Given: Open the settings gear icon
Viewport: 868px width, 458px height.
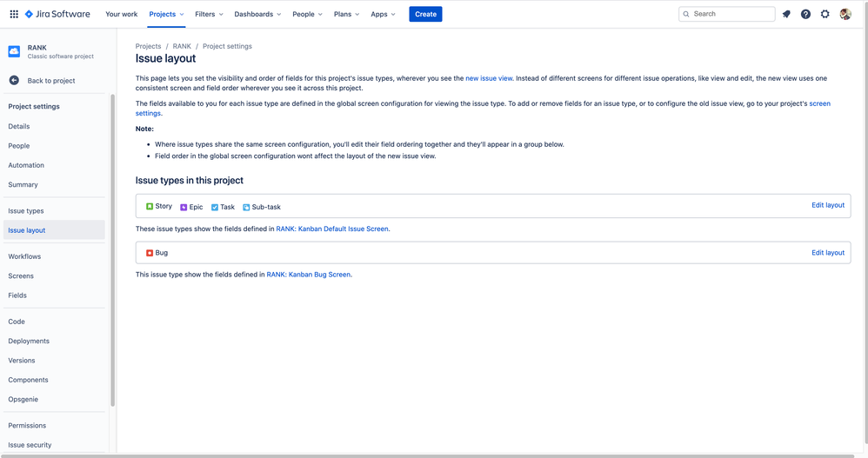Looking at the screenshot, I should pos(825,14).
